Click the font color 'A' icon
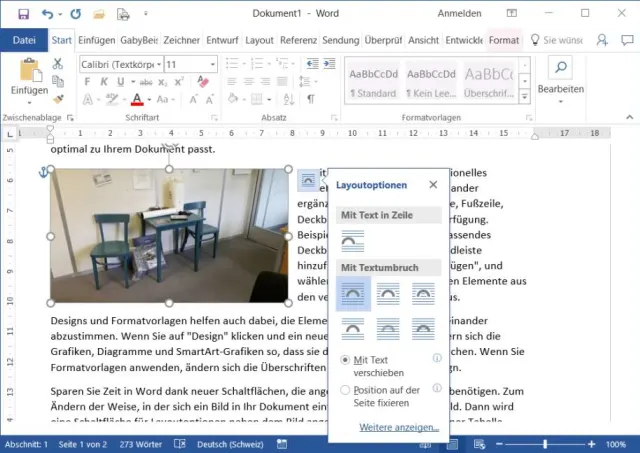Image resolution: width=640 pixels, height=453 pixels. tap(136, 99)
